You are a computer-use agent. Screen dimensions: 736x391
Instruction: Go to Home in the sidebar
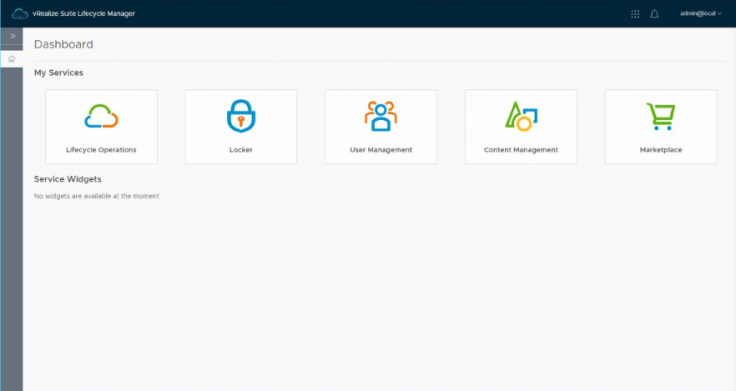click(x=12, y=59)
